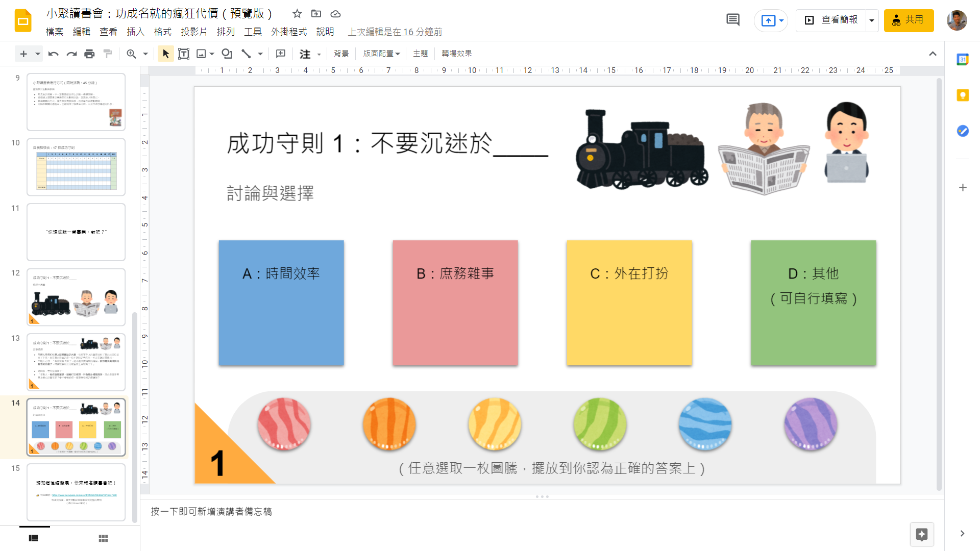Screen dimensions: 980x551
Task: Open the 投影片 menu
Action: (x=194, y=32)
